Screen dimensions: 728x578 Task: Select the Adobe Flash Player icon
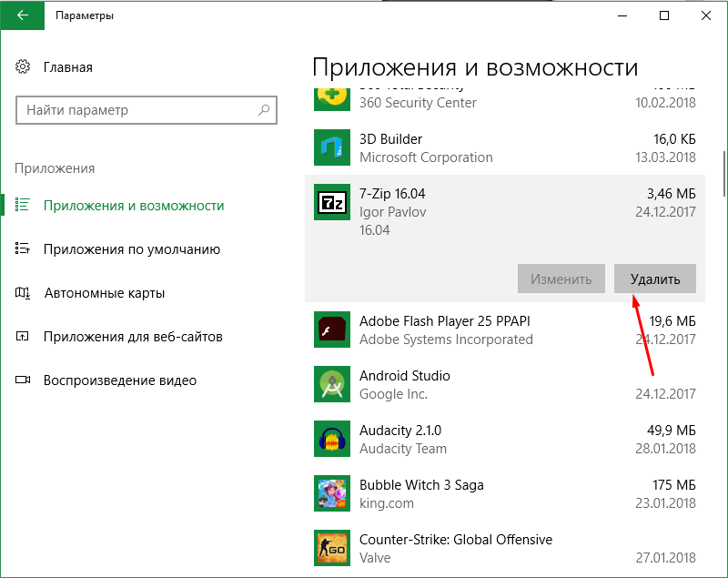[x=332, y=330]
